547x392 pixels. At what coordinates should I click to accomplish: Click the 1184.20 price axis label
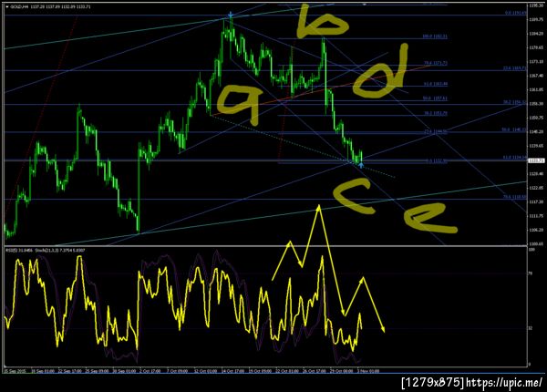pos(536,34)
